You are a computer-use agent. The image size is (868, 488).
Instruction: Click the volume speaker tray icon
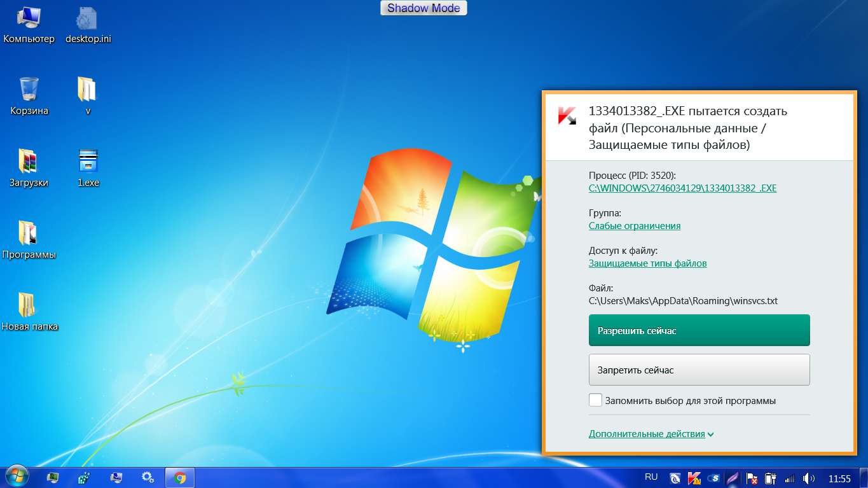click(808, 478)
